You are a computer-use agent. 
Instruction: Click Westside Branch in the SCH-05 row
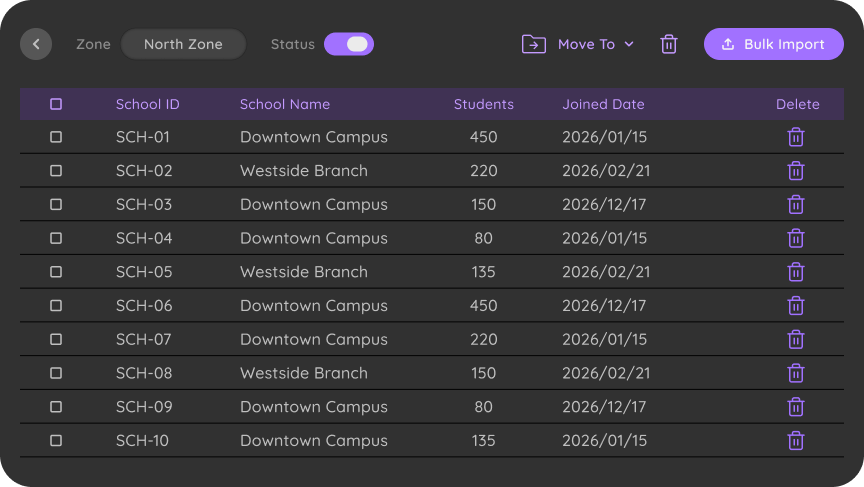(x=304, y=272)
